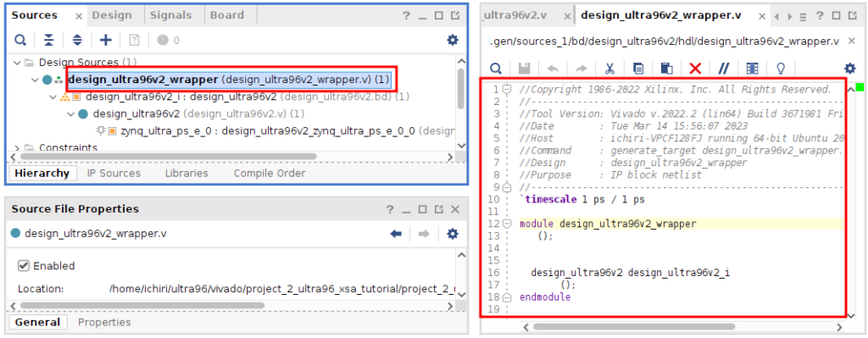Open help for Source File Properties
The width and height of the screenshot is (868, 338).
pos(390,209)
